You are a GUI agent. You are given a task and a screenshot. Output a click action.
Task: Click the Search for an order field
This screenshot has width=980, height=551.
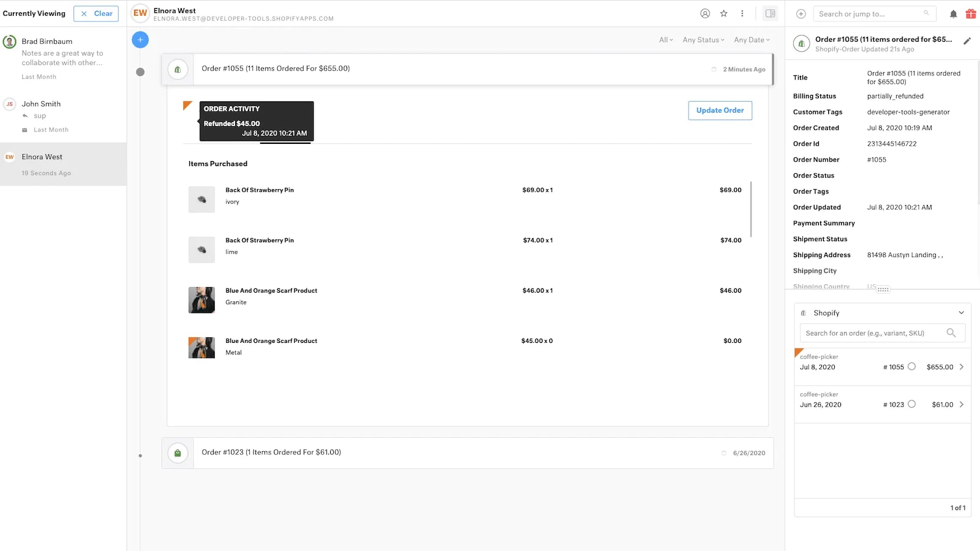point(873,333)
